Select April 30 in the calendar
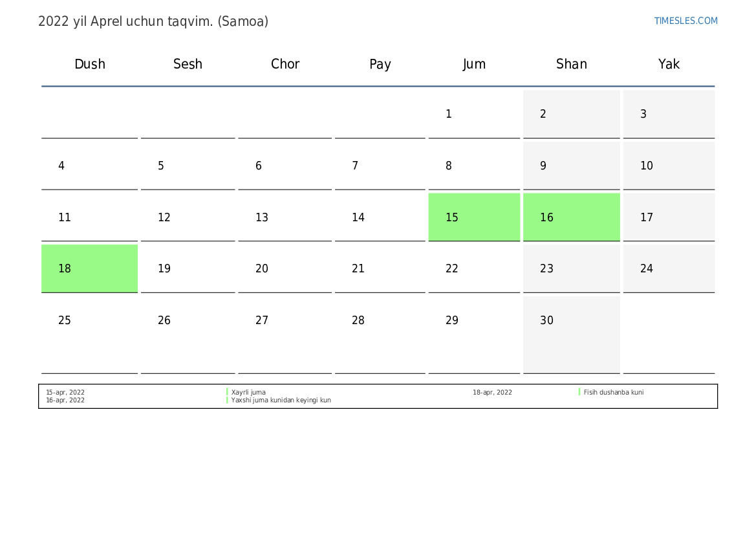Image resolution: width=756 pixels, height=535 pixels. [546, 321]
